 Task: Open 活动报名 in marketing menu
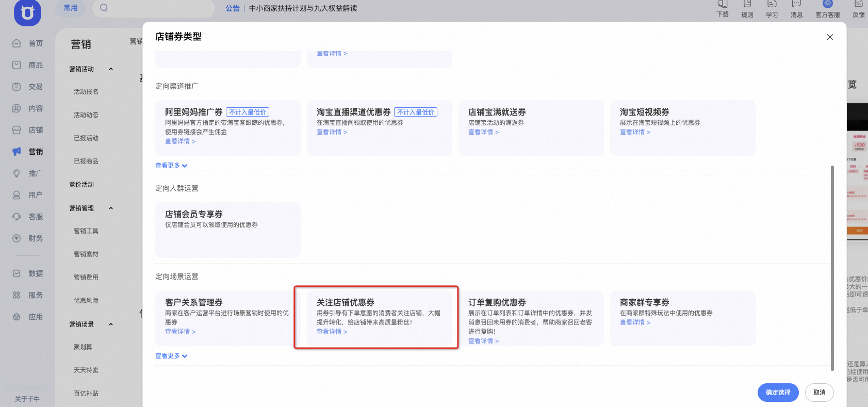pos(86,92)
